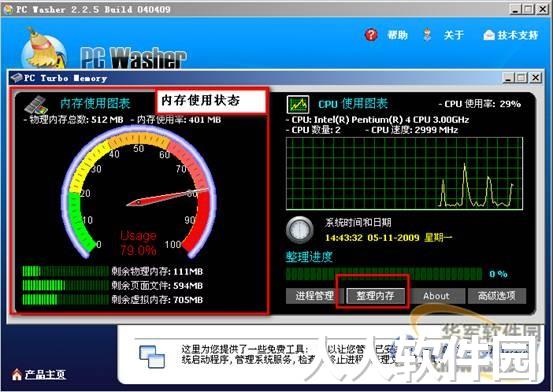Click the 高级选项 button

pyautogui.click(x=497, y=296)
